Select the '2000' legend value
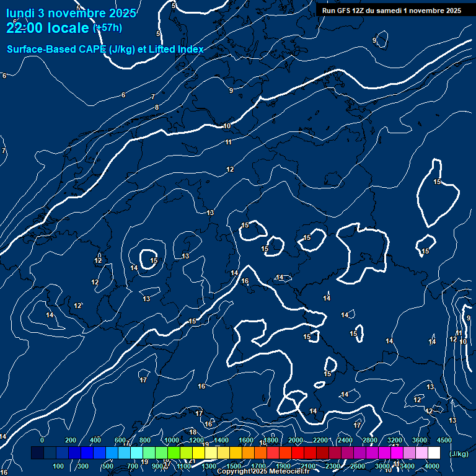Viewport: 476px width, 476px height. 296,440
